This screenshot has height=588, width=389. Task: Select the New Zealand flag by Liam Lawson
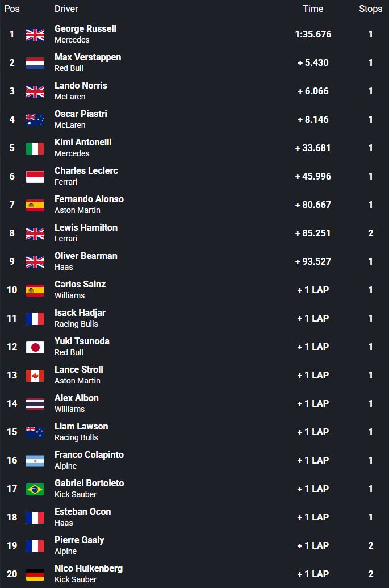click(x=35, y=432)
